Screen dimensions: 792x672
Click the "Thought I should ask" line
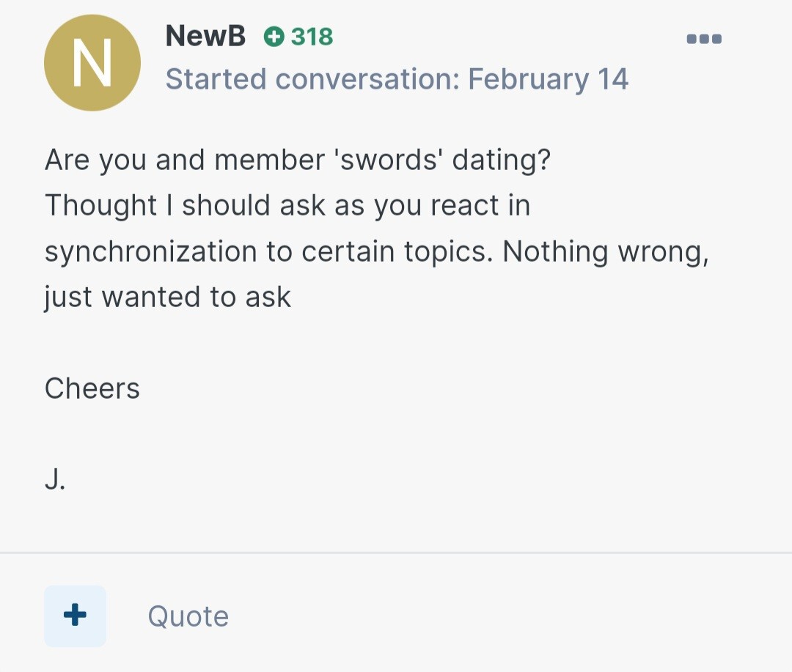click(x=287, y=205)
